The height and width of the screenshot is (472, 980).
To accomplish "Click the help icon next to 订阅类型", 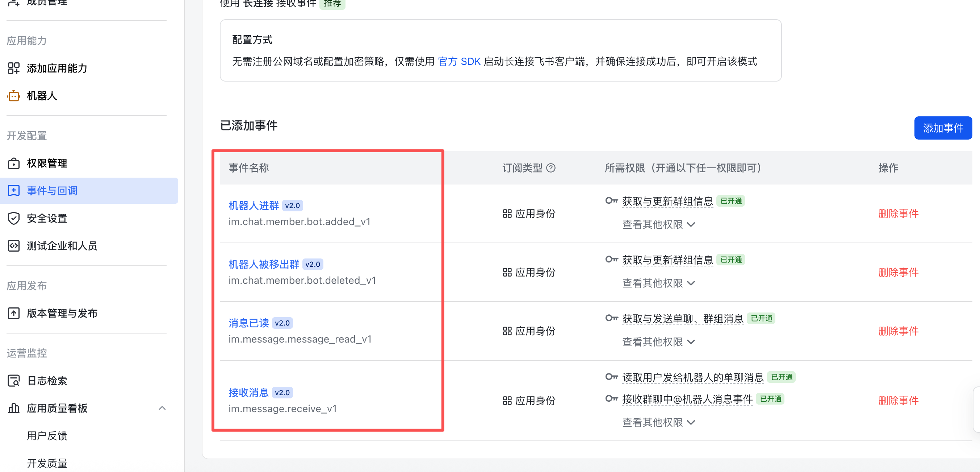I will pos(550,168).
